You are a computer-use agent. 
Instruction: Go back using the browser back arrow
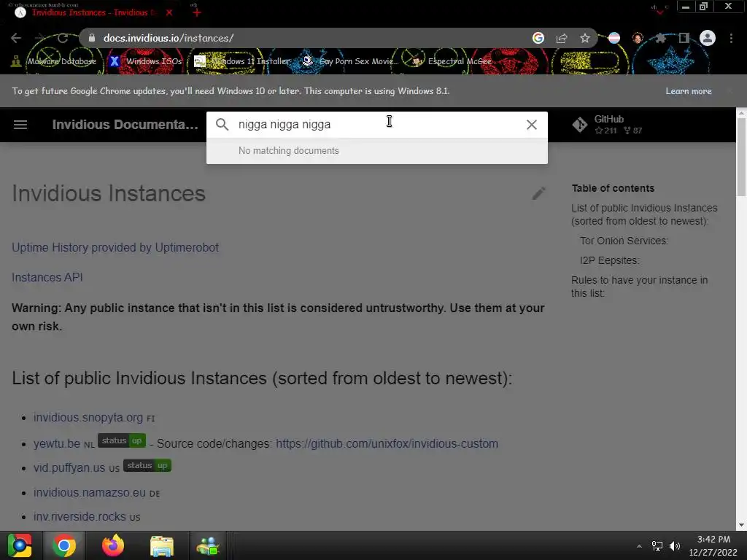point(16,38)
